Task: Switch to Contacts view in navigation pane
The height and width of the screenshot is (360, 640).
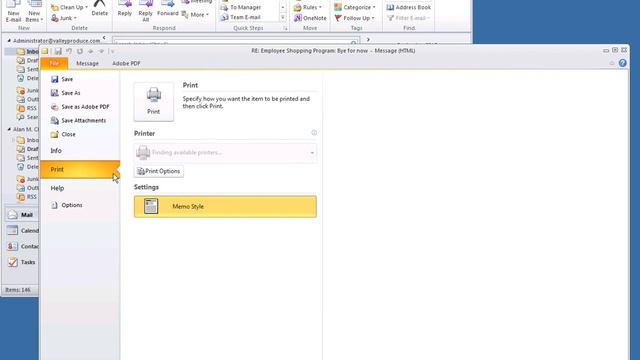Action: pyautogui.click(x=22, y=246)
